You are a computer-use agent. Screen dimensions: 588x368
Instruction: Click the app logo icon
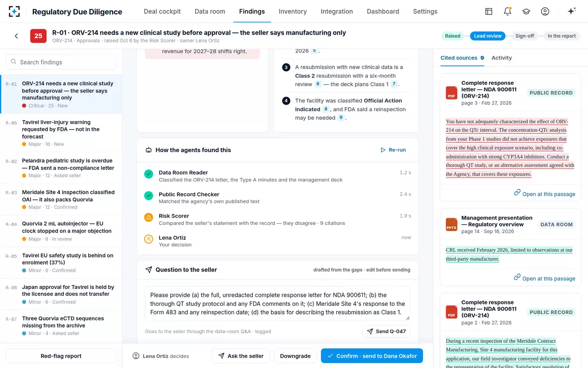coord(14,11)
